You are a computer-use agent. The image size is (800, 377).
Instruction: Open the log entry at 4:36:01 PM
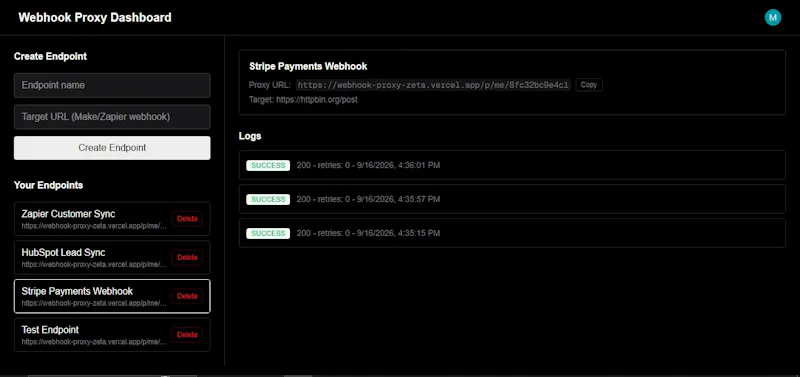(x=512, y=165)
